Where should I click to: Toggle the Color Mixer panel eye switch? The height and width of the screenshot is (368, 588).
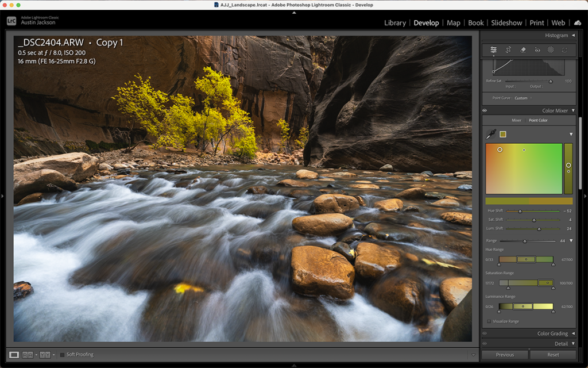(x=484, y=110)
